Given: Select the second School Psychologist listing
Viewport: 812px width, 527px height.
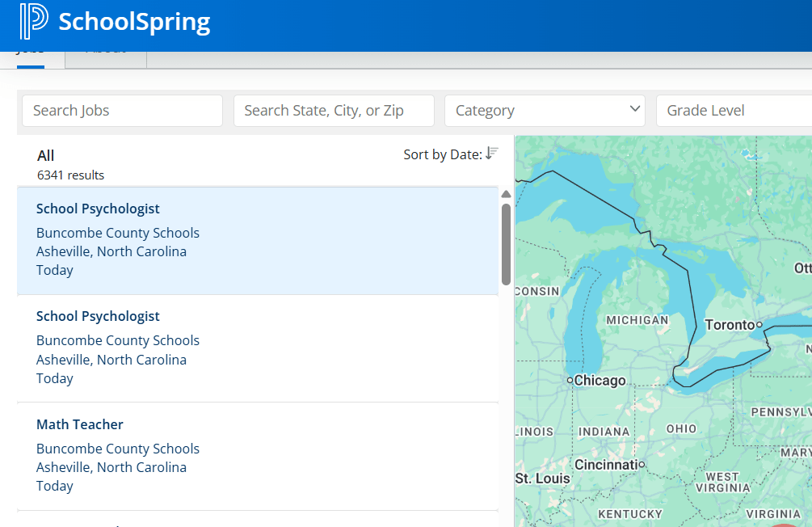Looking at the screenshot, I should 98,317.
